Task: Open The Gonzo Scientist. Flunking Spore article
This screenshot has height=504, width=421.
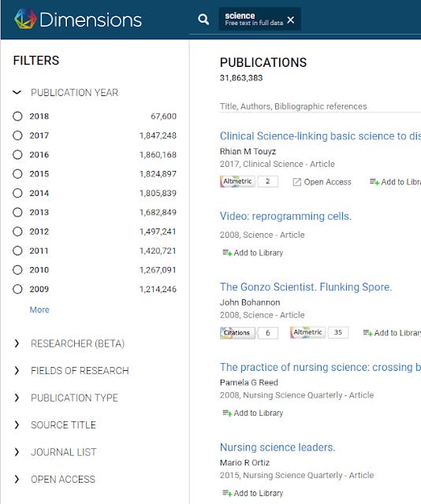Action: click(x=306, y=287)
